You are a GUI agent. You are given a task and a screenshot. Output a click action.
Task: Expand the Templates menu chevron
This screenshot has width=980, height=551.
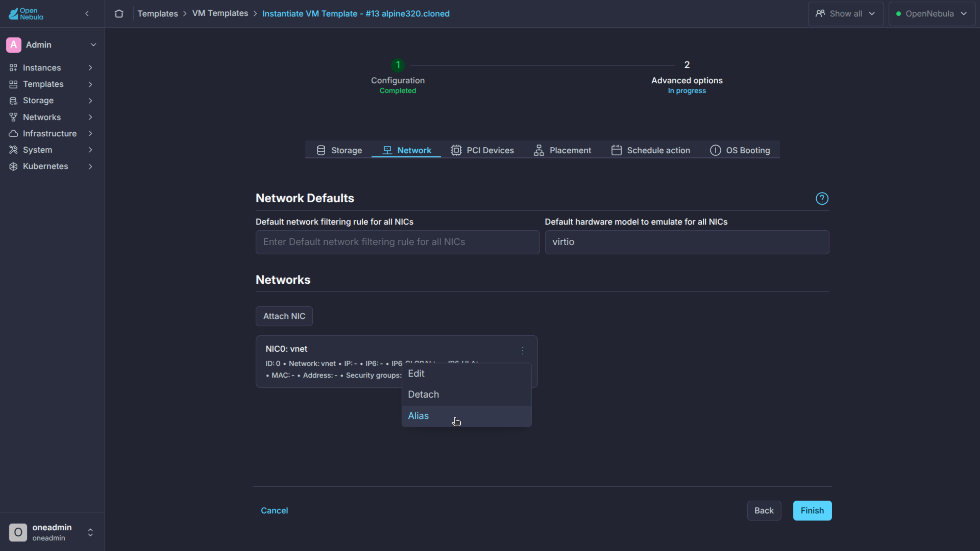click(91, 84)
